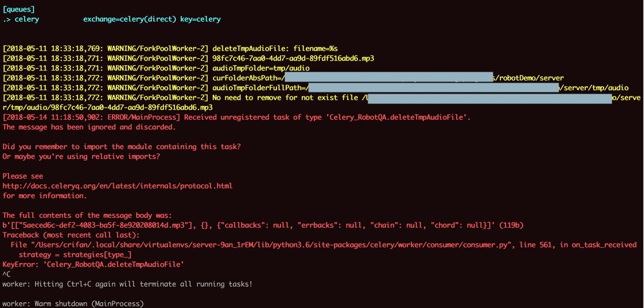This screenshot has height=308, width=644.
Task: Click the audioTmpFolderFullPath log entry
Action: pos(260,88)
